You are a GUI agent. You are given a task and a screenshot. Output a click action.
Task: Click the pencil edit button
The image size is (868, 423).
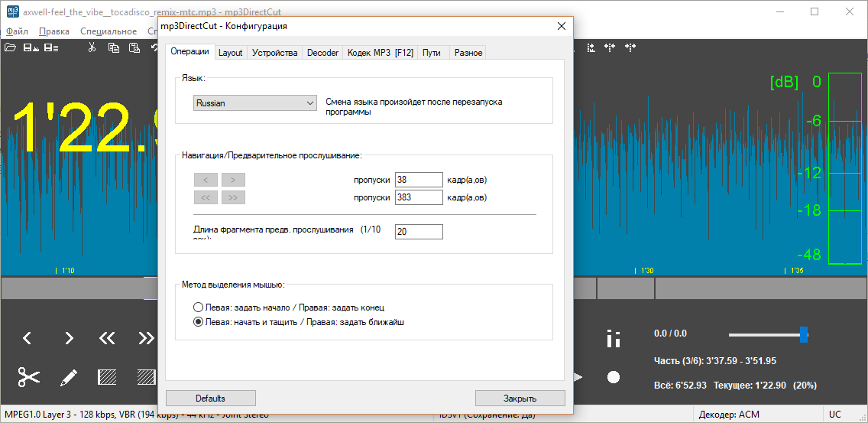point(68,378)
